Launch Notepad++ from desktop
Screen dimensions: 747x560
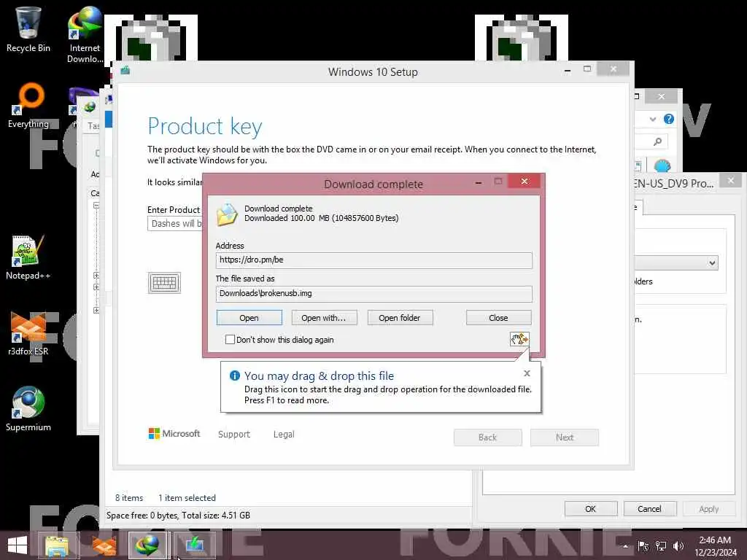(x=28, y=257)
